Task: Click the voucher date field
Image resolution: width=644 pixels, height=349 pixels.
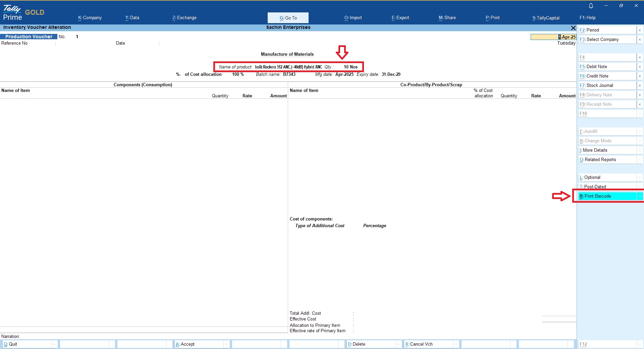Action: (553, 37)
